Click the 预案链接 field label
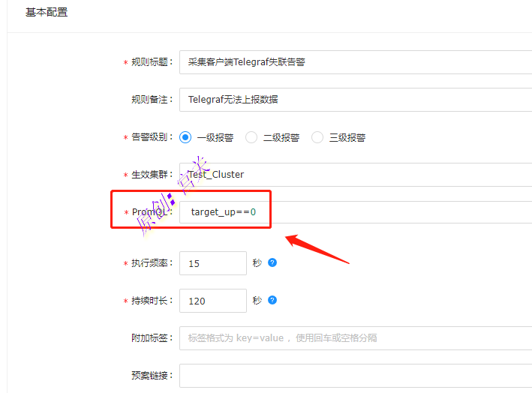 tap(151, 375)
